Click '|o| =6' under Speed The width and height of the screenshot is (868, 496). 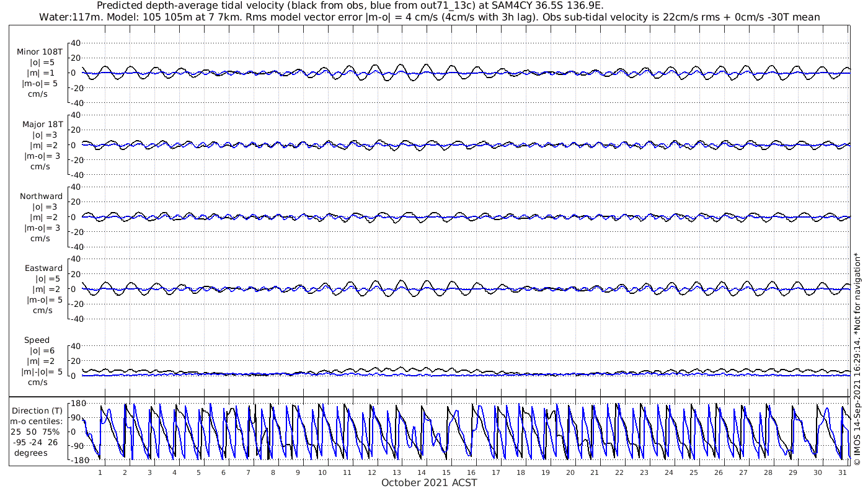43,351
